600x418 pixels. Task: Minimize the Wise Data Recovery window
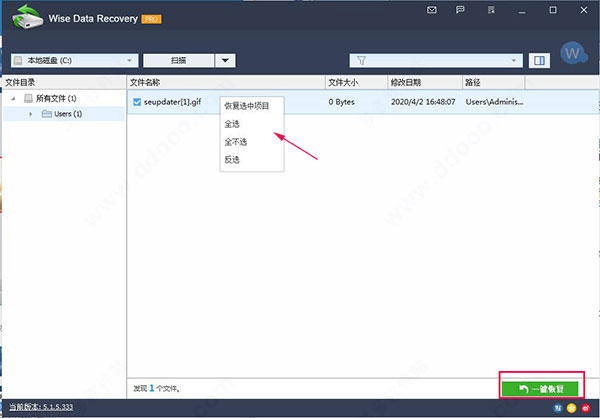pyautogui.click(x=522, y=11)
